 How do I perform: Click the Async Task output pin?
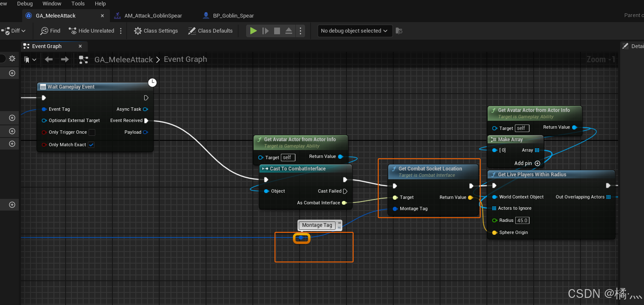145,109
